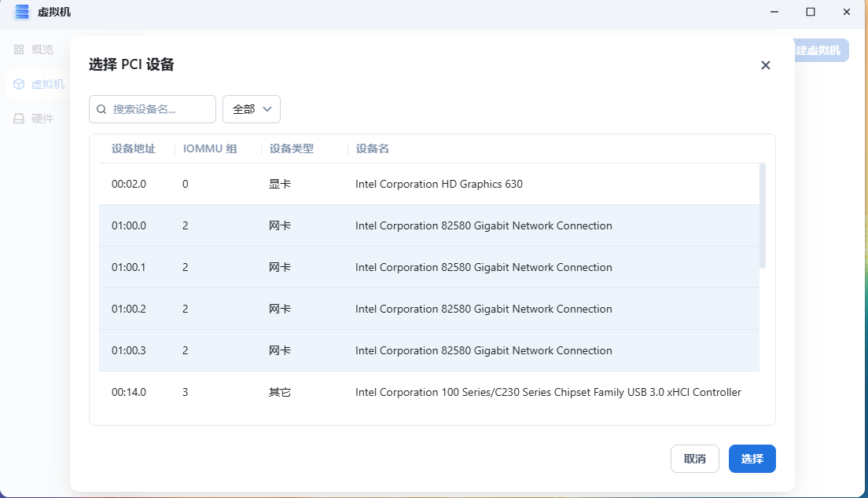Click 82580 Gigabit name in 01:00.0 row
The width and height of the screenshot is (868, 498).
[x=484, y=225]
